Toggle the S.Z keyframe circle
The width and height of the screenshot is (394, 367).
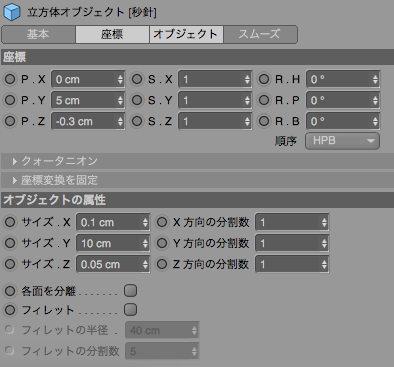coord(137,121)
